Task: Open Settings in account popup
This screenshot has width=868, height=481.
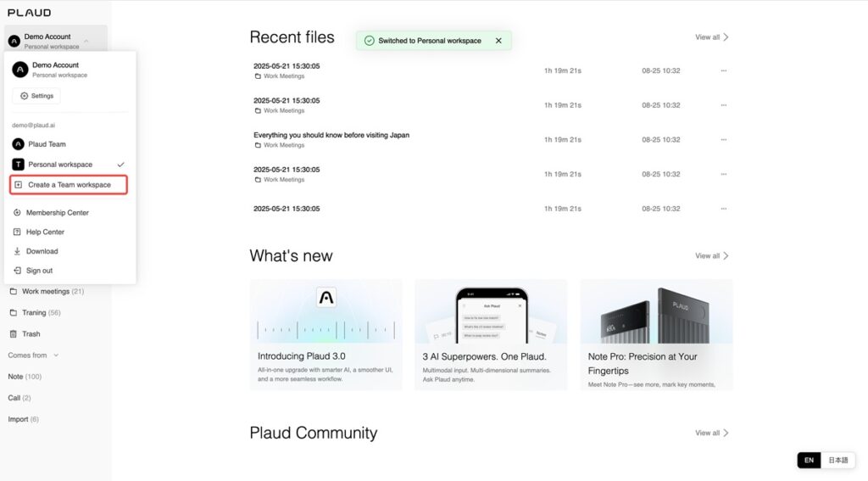Action: click(36, 96)
